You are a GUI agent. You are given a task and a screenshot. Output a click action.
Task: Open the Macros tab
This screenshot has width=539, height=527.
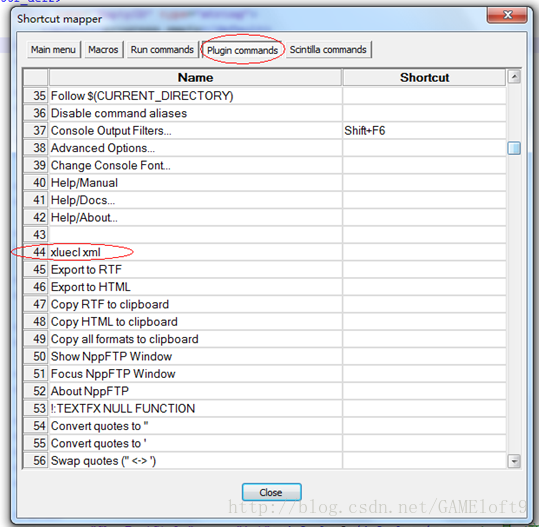[103, 50]
